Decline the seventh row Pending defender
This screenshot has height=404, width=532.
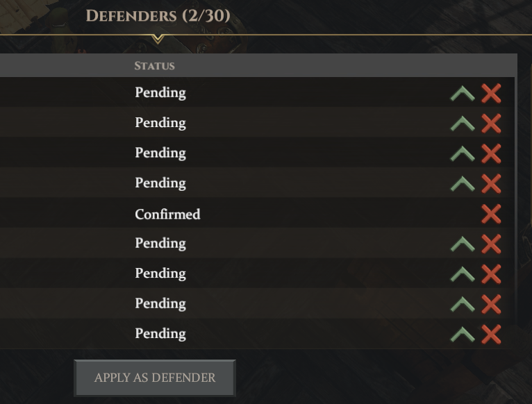click(x=491, y=274)
